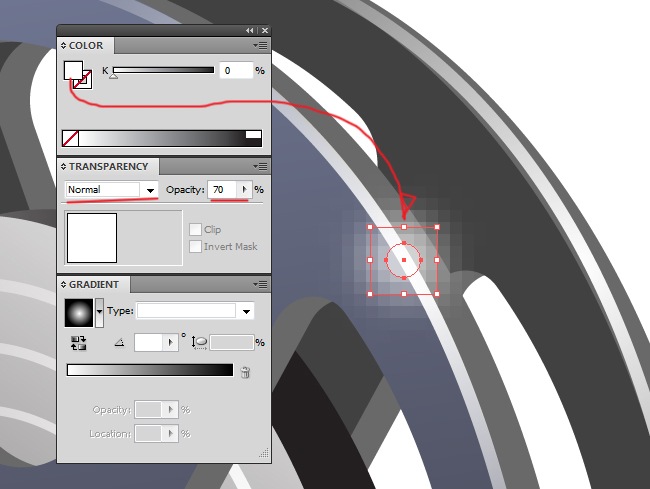Select the Stroke swatch set to none
Viewport: 650px width, 489px height.
(x=87, y=83)
